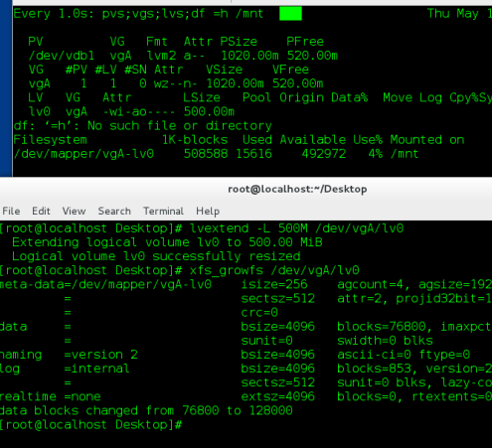
Task: Click the root@localhost:~/Desktop window title
Action: pyautogui.click(x=297, y=189)
